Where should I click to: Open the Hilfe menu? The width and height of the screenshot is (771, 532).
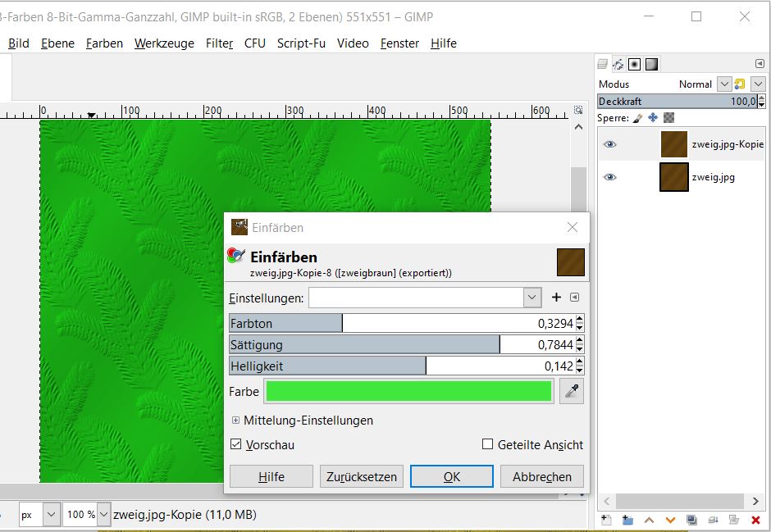pos(444,43)
